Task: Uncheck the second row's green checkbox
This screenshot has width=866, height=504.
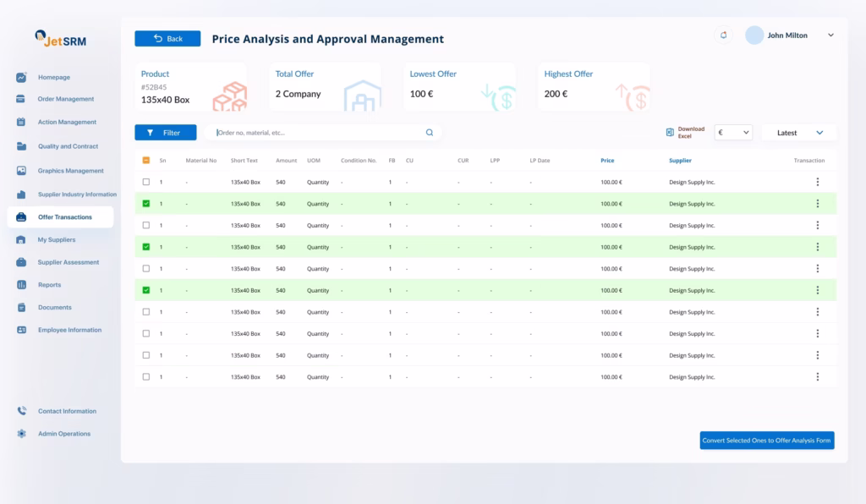Action: (x=145, y=204)
